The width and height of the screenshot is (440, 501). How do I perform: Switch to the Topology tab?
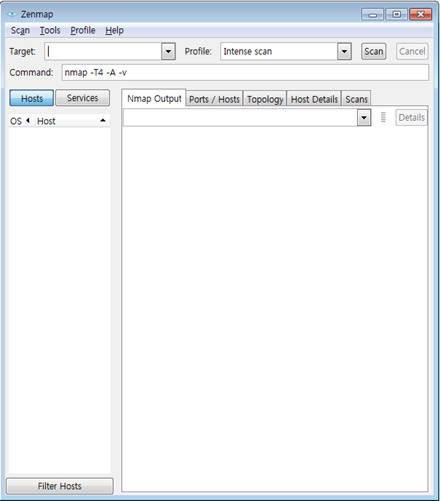coord(265,99)
